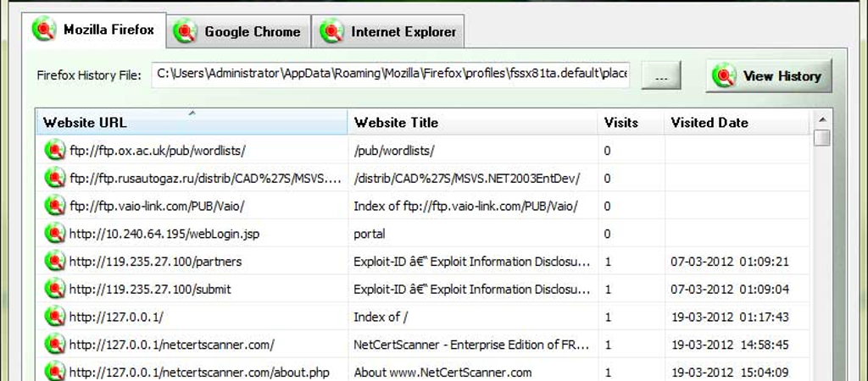The width and height of the screenshot is (868, 381).
Task: Click the magnifier icon on View History button
Action: [724, 75]
